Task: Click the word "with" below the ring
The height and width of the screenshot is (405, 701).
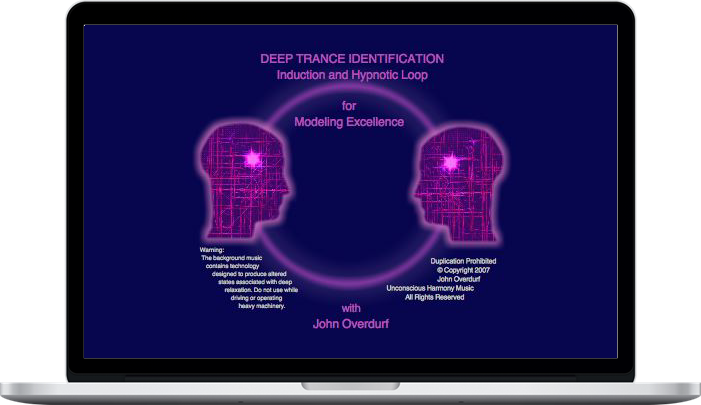Action: (x=350, y=308)
